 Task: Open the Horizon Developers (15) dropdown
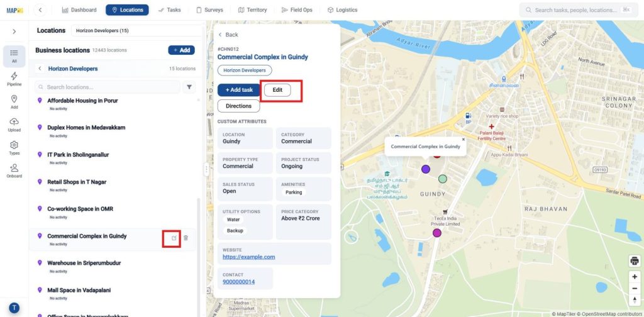tap(136, 30)
